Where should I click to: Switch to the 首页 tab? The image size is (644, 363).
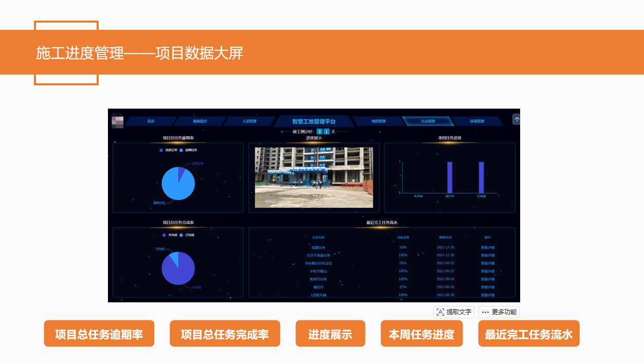tap(151, 121)
